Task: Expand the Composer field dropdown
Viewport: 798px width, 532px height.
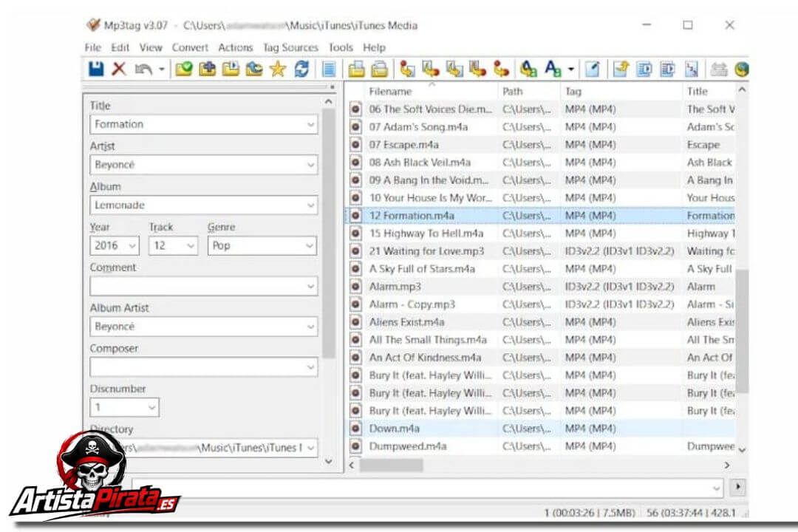Action: pos(310,367)
